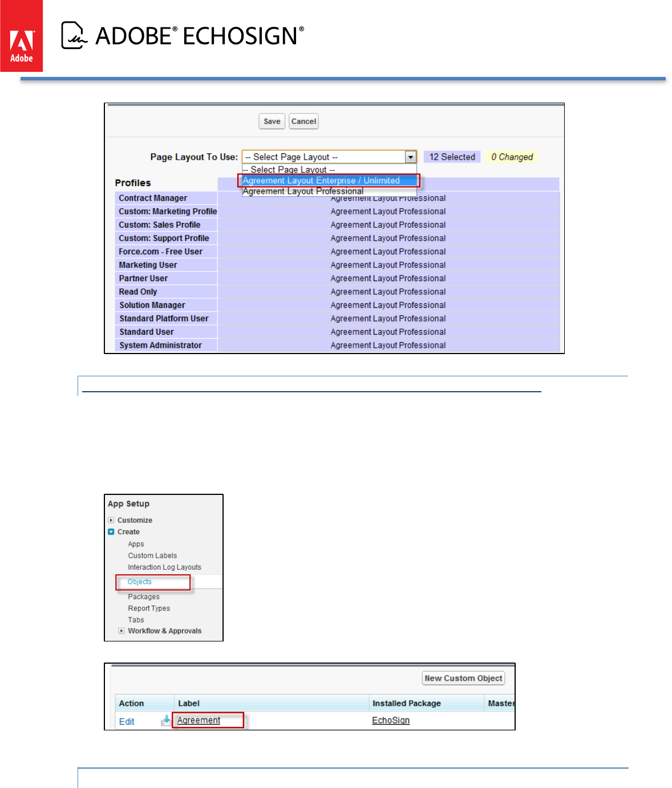Choose Agreement Layout Enterprise / Unlimited option
The width and height of the screenshot is (672, 788).
(x=329, y=181)
